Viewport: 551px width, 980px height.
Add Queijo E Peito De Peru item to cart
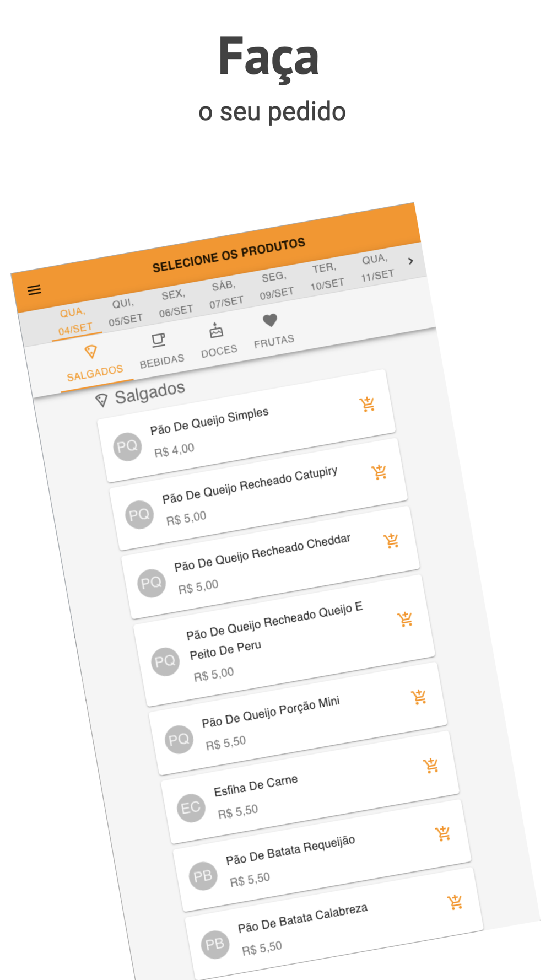coord(405,618)
